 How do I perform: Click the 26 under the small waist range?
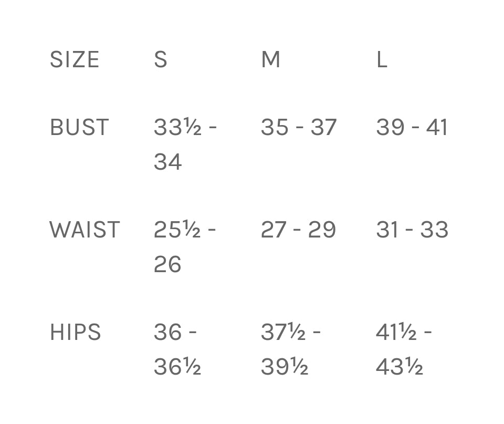[167, 264]
